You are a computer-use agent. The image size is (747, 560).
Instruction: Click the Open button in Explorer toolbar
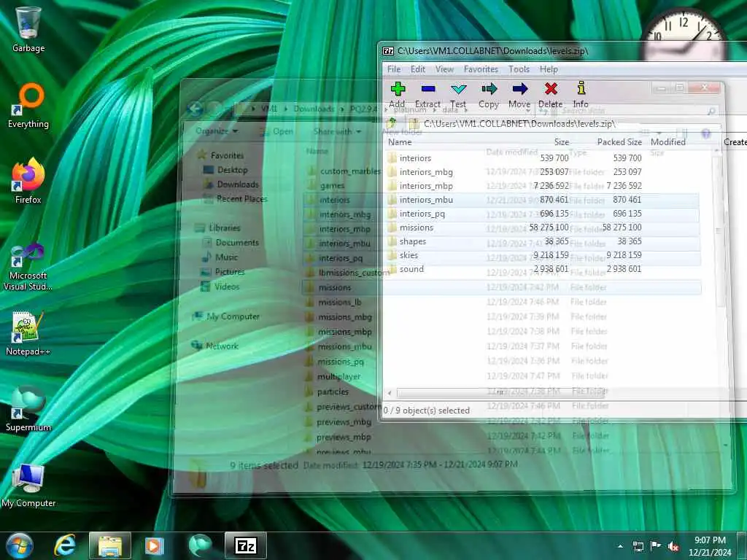coord(277,131)
